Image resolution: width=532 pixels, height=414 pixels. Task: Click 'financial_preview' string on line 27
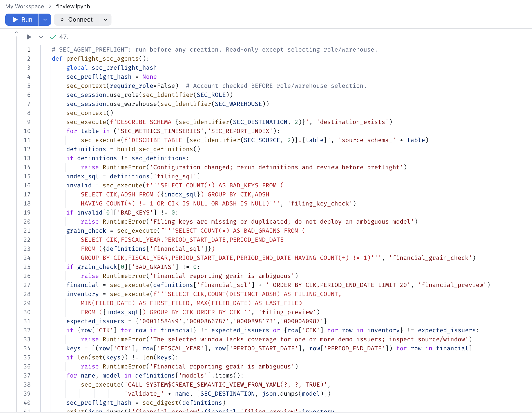452,285
